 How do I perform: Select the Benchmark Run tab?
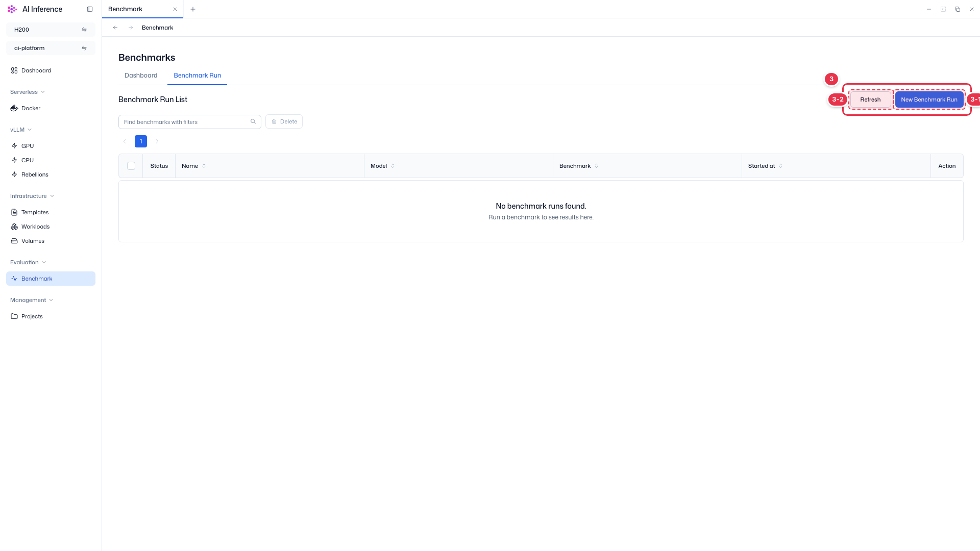(197, 76)
